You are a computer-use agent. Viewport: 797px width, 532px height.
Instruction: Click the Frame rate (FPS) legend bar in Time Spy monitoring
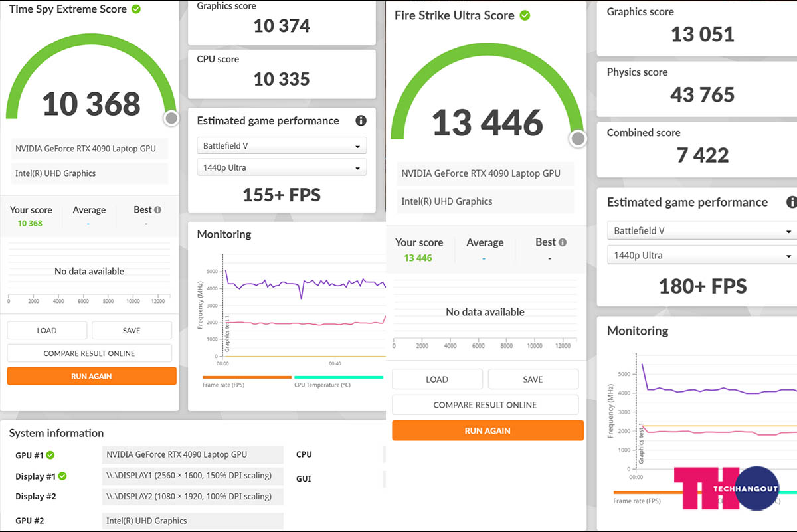[x=246, y=377]
